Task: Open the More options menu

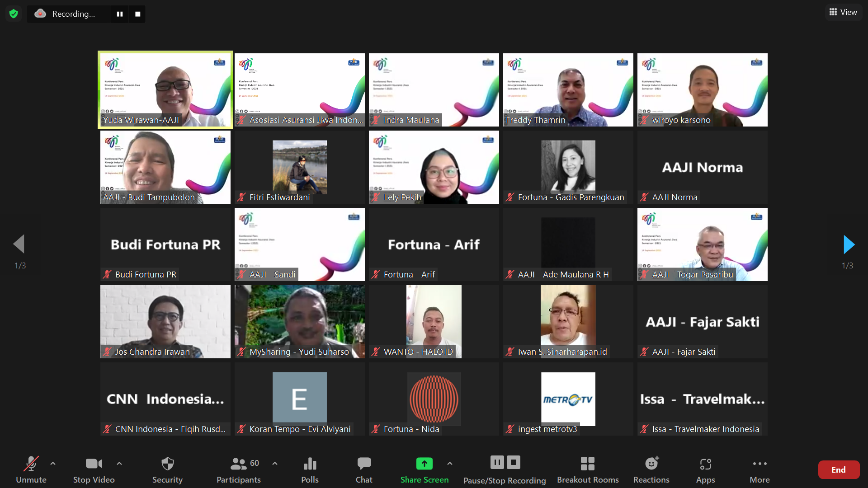Action: (x=759, y=470)
